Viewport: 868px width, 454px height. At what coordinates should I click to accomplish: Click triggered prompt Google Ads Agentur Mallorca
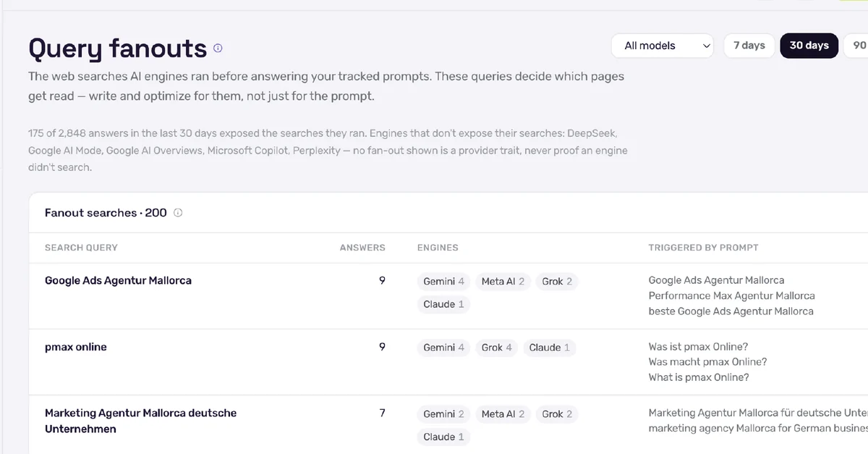(716, 280)
